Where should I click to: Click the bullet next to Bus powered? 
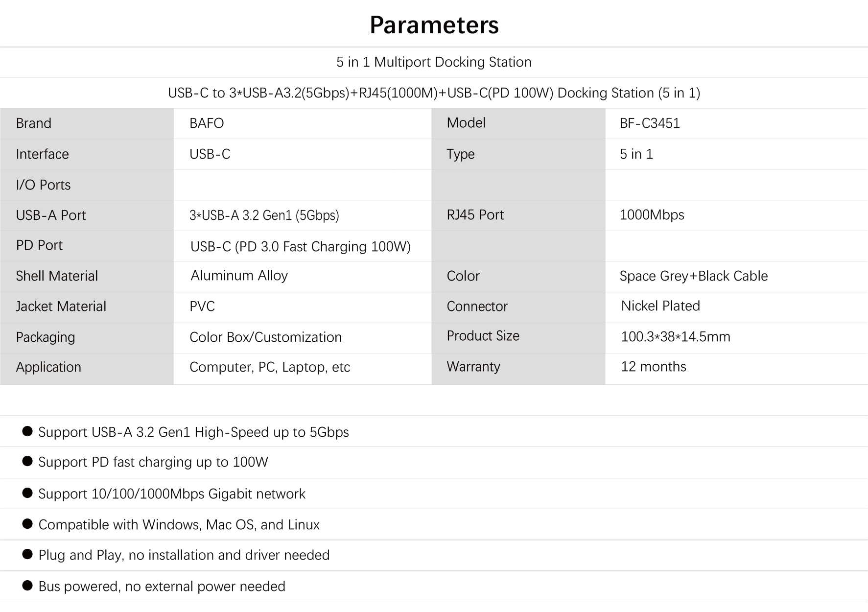pyautogui.click(x=27, y=586)
